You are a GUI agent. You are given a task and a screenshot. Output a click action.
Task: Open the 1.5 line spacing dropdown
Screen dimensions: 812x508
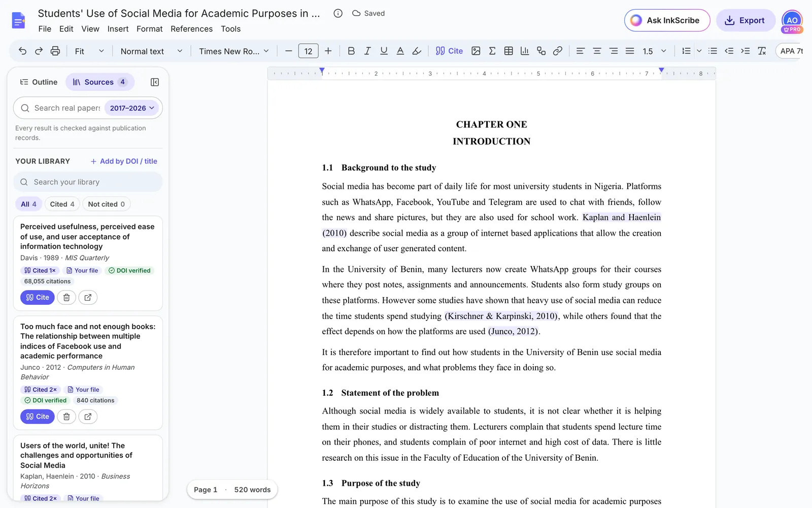coord(654,51)
